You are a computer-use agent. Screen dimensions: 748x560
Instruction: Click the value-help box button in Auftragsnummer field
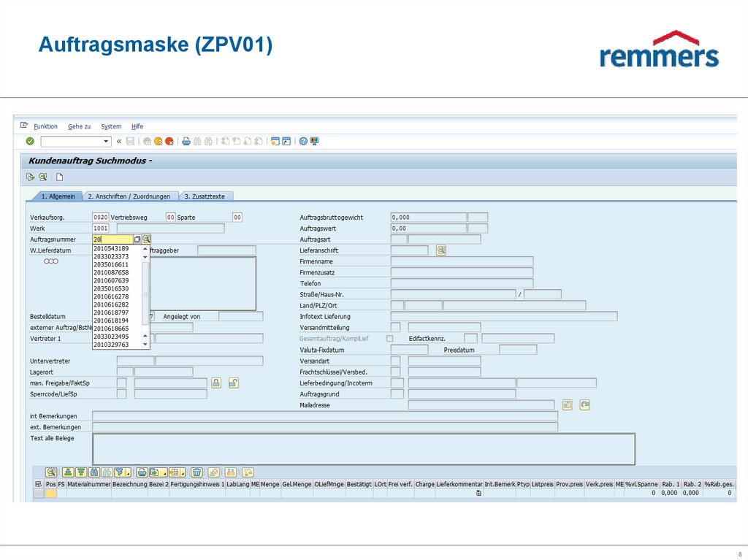click(x=137, y=239)
